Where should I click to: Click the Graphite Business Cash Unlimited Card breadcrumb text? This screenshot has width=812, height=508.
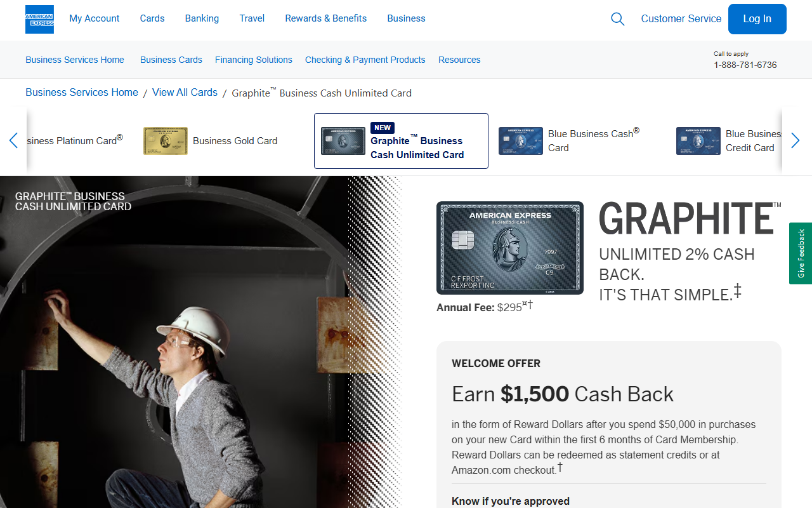click(x=322, y=93)
